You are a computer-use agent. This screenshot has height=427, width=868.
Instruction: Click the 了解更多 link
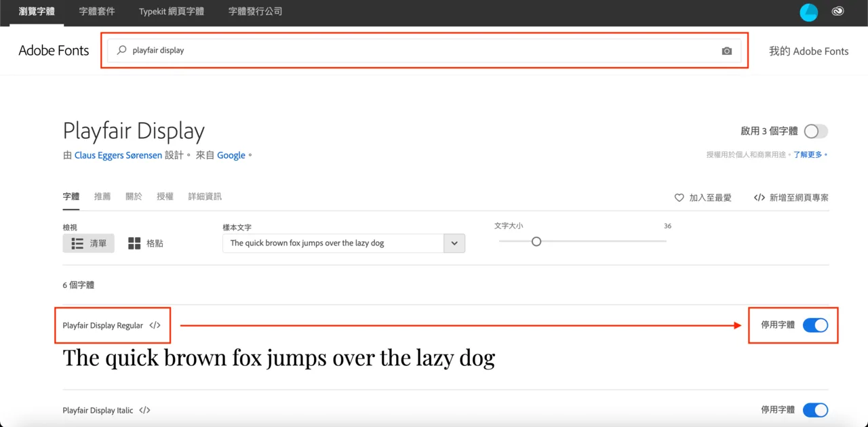pyautogui.click(x=808, y=155)
